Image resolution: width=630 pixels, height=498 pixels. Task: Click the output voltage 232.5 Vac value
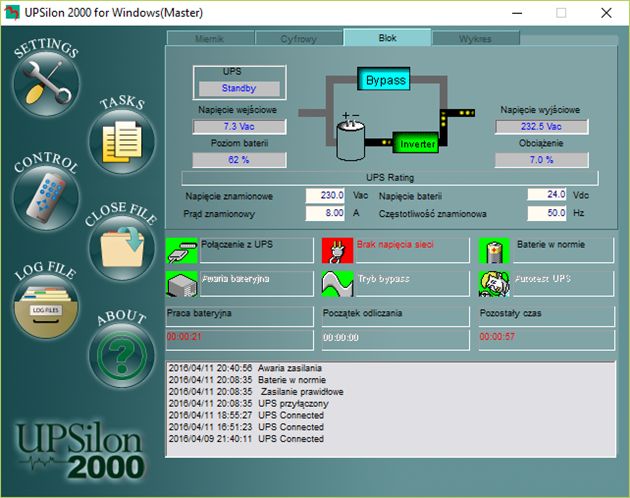click(x=542, y=127)
